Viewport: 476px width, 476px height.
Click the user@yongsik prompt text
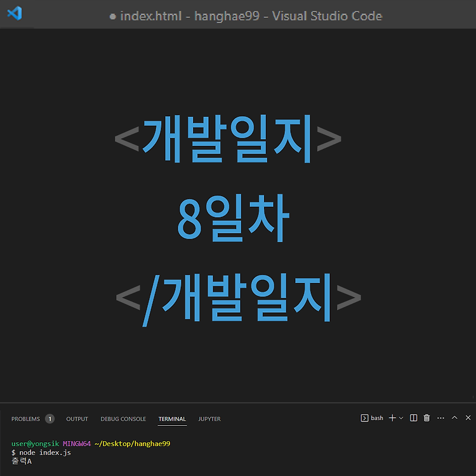click(x=35, y=444)
